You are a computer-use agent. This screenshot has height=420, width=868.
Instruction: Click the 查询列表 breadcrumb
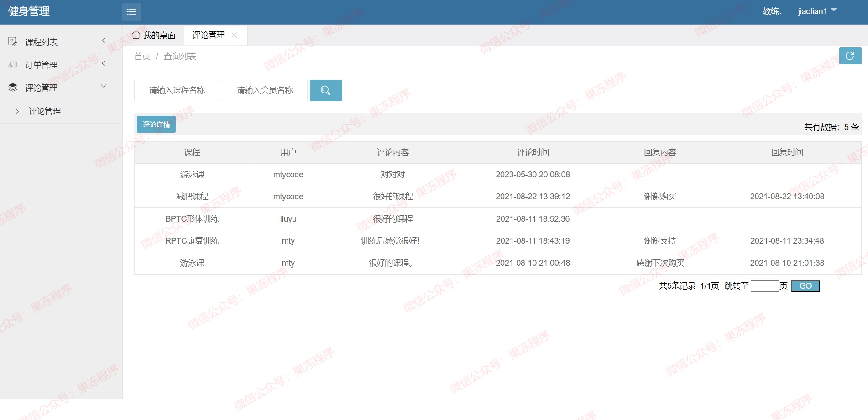[x=180, y=56]
